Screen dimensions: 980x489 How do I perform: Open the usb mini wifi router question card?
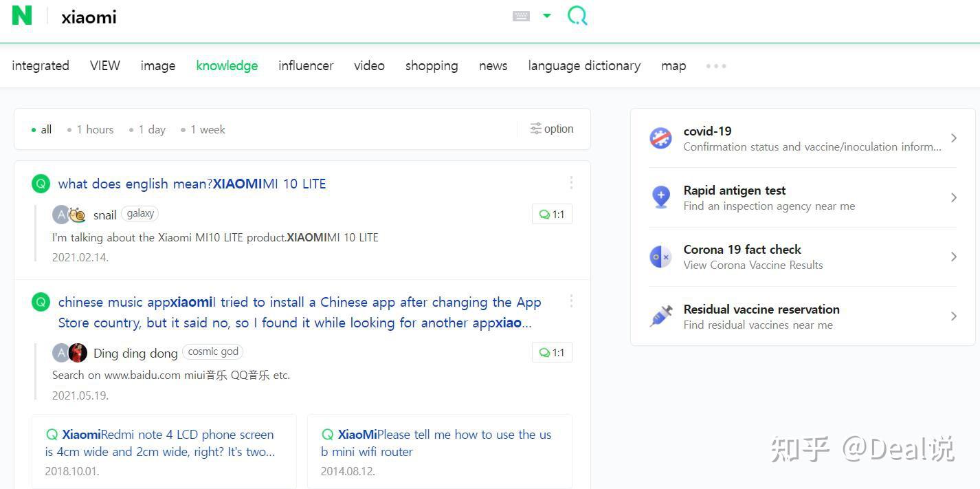[440, 452]
